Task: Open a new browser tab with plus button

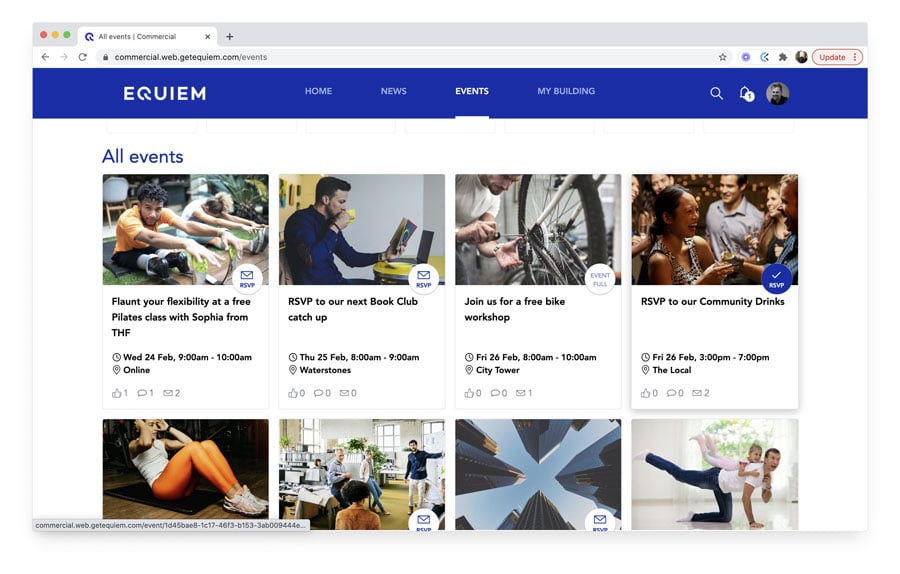Action: click(229, 37)
